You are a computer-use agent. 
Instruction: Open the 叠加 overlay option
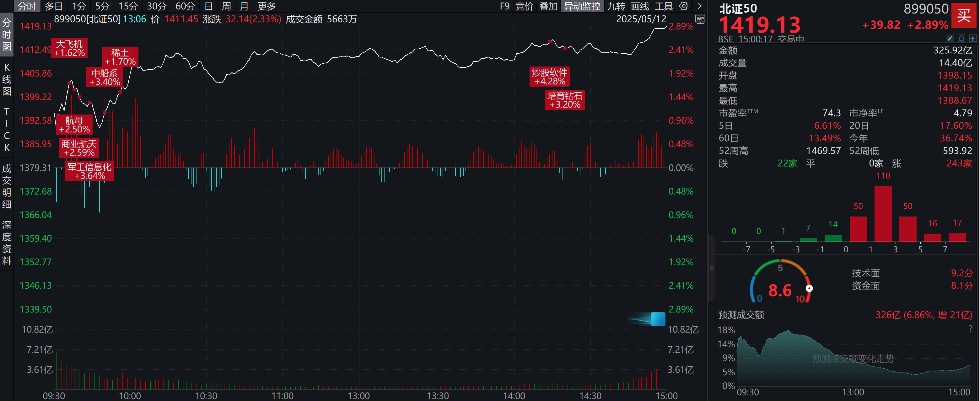(x=548, y=6)
